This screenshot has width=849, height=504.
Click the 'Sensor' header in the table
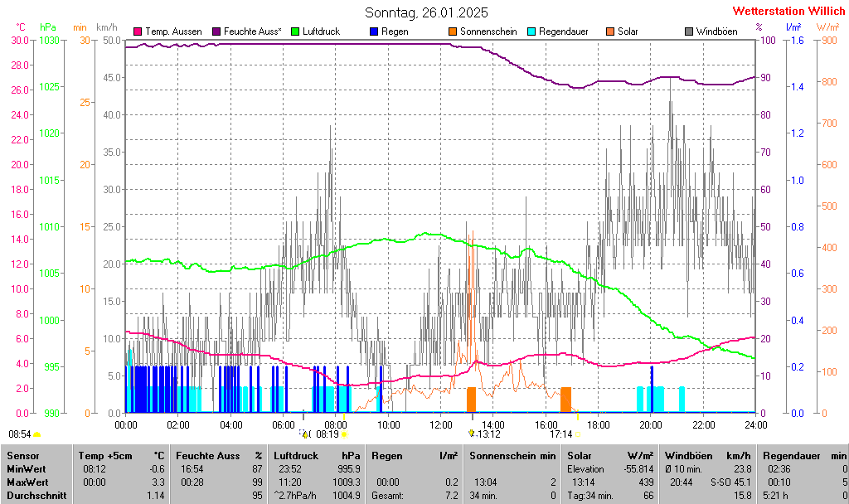(23, 456)
